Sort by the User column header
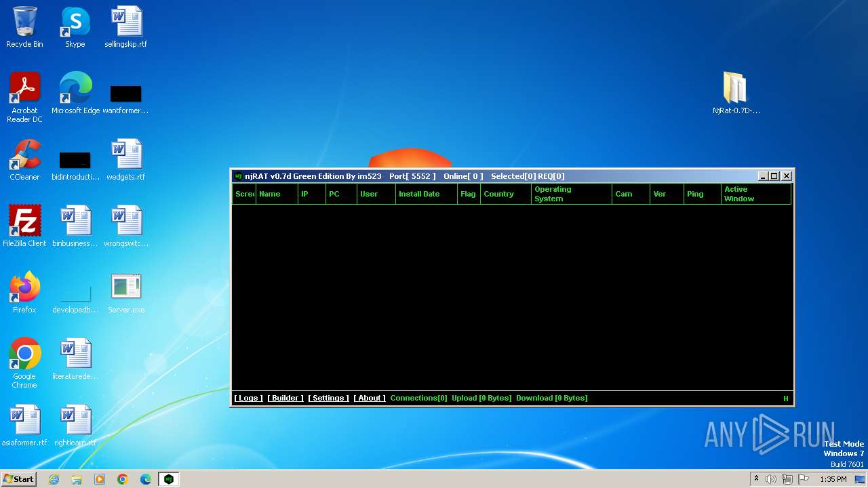 pyautogui.click(x=376, y=194)
